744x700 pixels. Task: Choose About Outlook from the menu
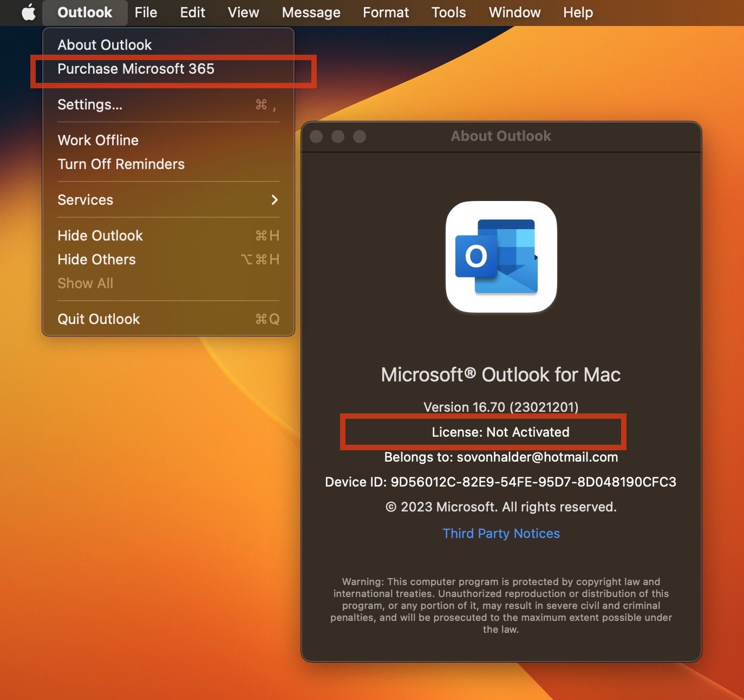point(168,45)
